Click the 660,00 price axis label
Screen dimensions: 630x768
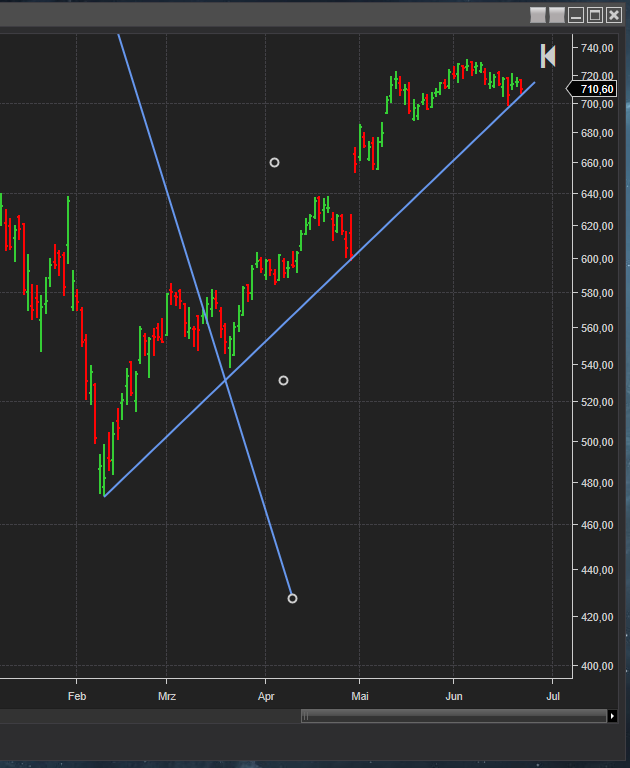(597, 163)
